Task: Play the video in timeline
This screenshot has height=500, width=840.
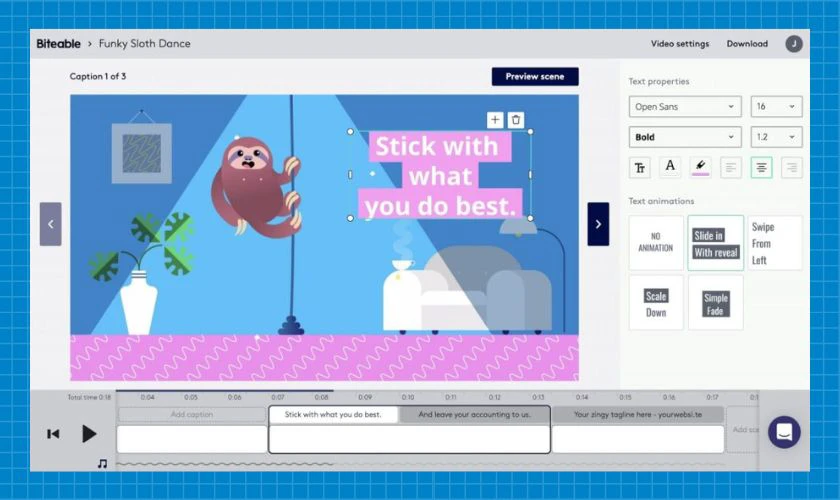Action: point(89,434)
